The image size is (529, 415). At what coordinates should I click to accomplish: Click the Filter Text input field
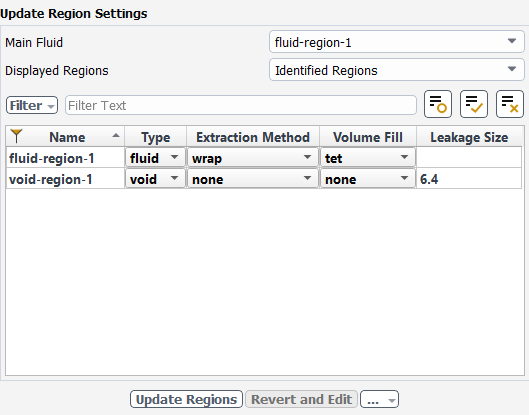point(241,105)
